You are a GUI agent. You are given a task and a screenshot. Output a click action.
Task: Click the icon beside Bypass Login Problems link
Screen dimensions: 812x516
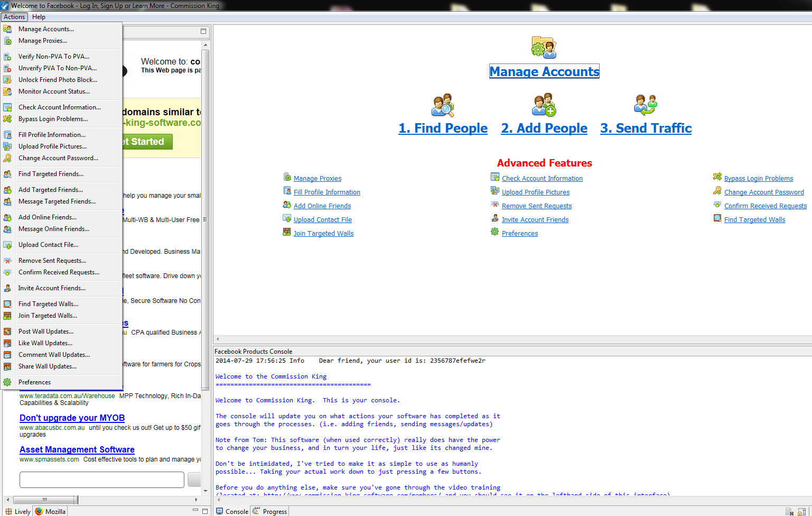717,177
